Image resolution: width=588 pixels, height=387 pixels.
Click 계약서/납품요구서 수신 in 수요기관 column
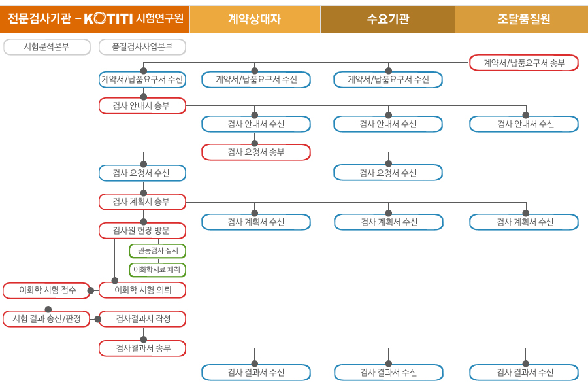click(388, 80)
